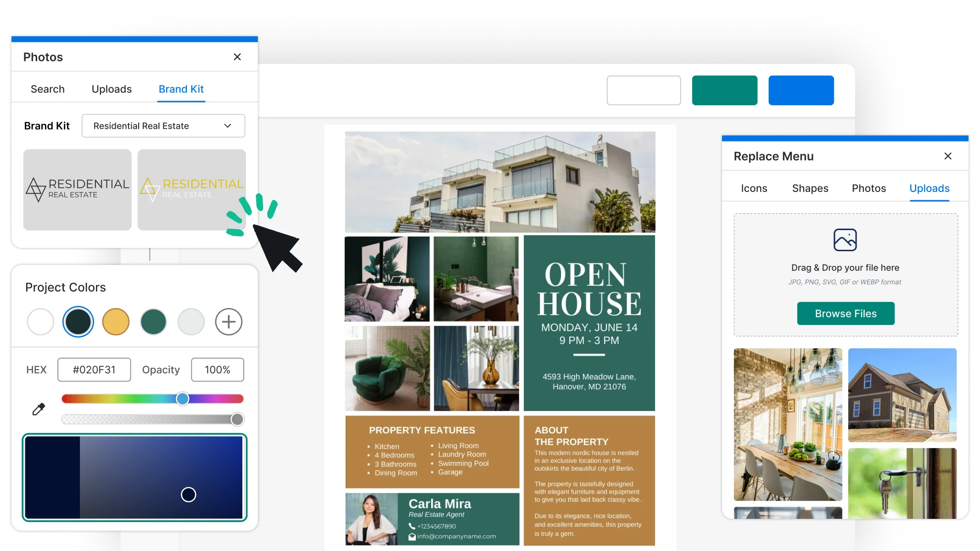Open the Icons tab in Replace Menu
This screenshot has width=980, height=551.
click(x=754, y=188)
